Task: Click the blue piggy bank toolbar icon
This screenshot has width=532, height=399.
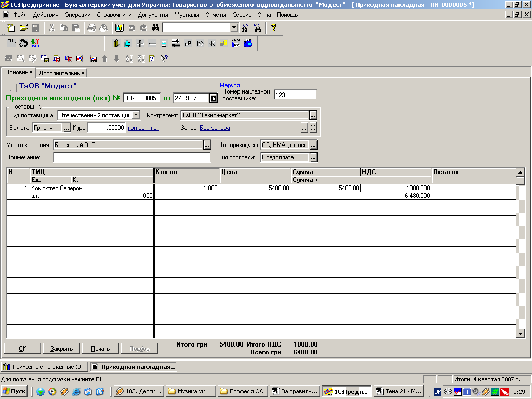Action: click(x=248, y=44)
